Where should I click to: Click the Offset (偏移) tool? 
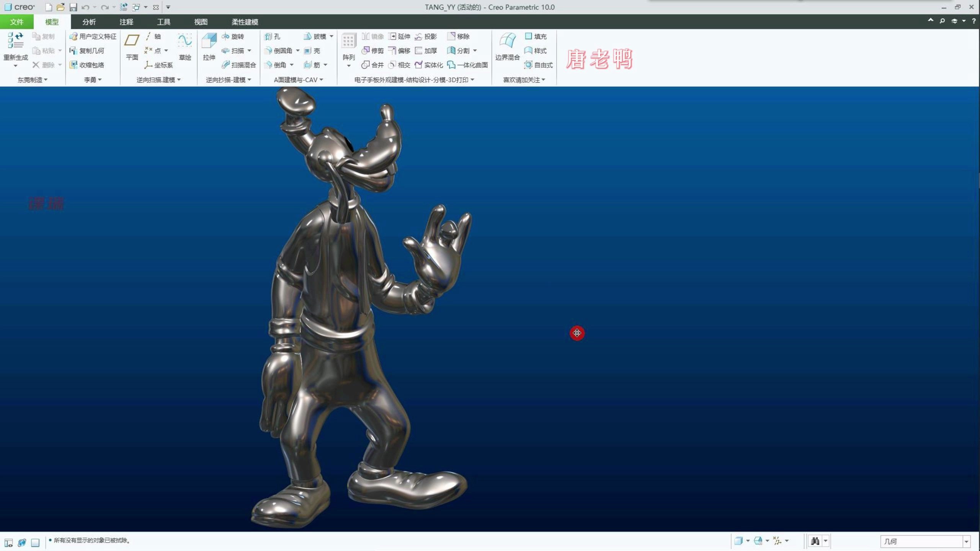coord(399,51)
